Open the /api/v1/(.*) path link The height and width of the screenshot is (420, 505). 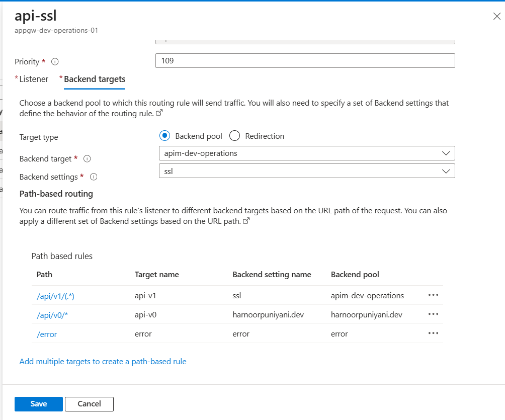click(x=55, y=296)
